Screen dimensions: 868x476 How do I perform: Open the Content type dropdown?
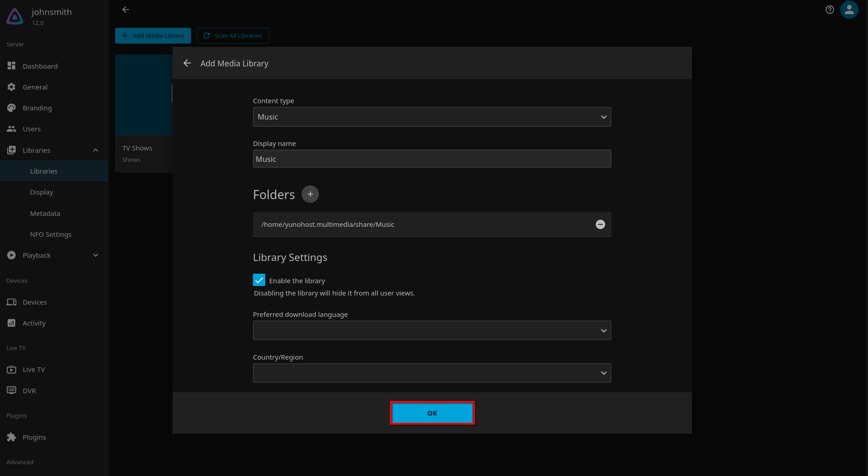click(432, 117)
